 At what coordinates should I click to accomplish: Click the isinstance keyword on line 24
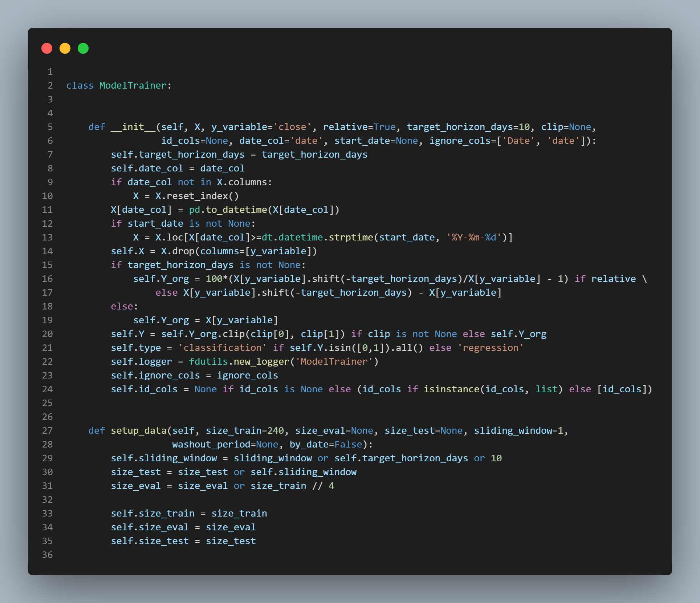coord(451,389)
